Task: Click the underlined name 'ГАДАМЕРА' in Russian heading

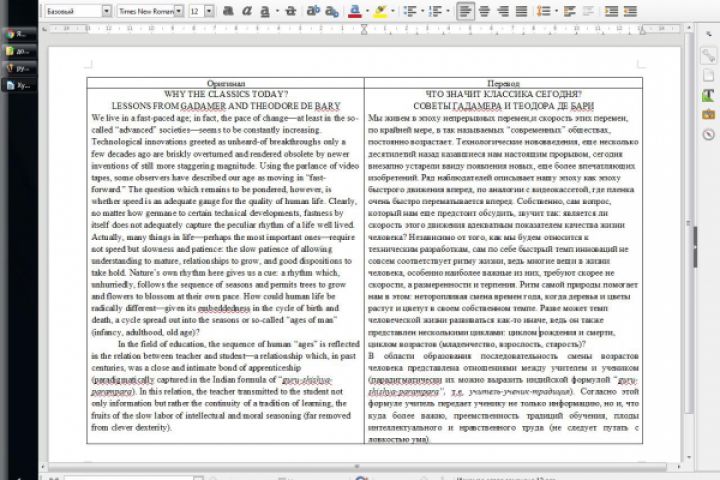Action: click(x=477, y=106)
